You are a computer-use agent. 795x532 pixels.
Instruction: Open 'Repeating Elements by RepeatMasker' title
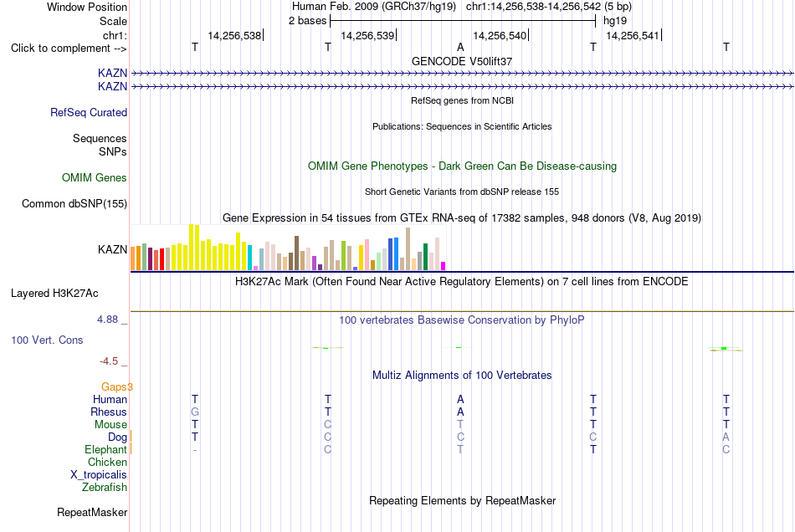pyautogui.click(x=462, y=501)
